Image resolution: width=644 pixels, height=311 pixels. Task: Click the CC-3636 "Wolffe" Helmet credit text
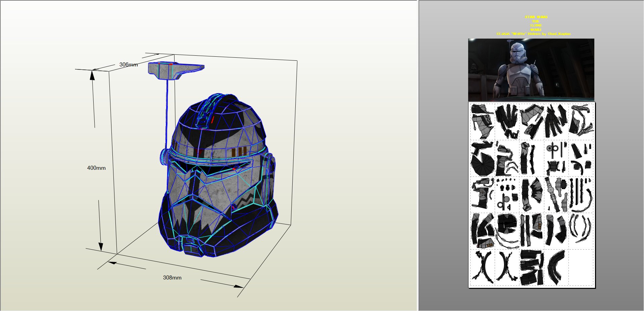tap(534, 34)
